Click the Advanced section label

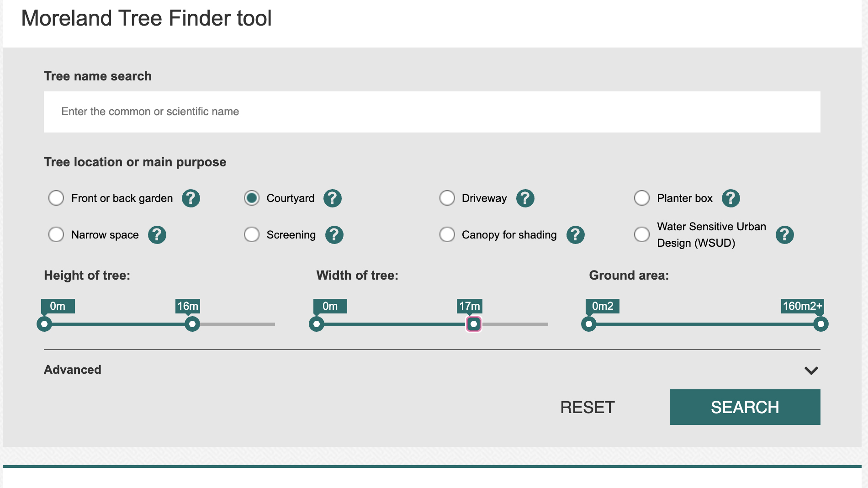click(73, 370)
